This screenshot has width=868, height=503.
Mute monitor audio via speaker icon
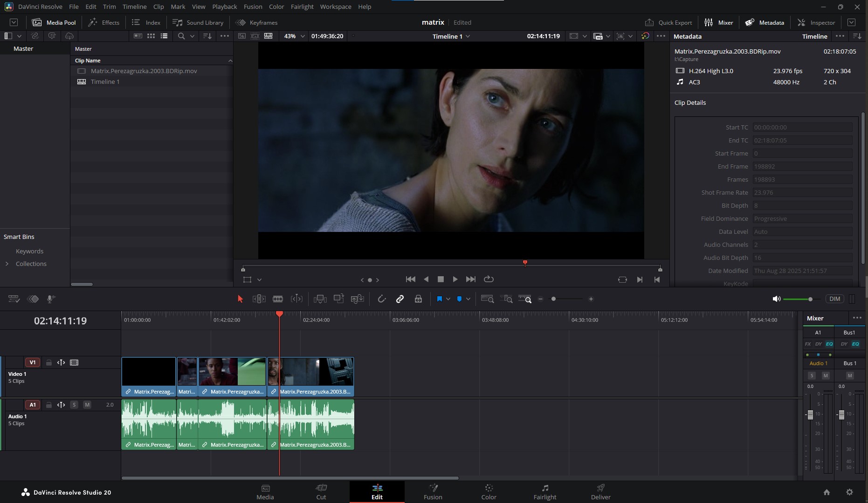coord(776,299)
